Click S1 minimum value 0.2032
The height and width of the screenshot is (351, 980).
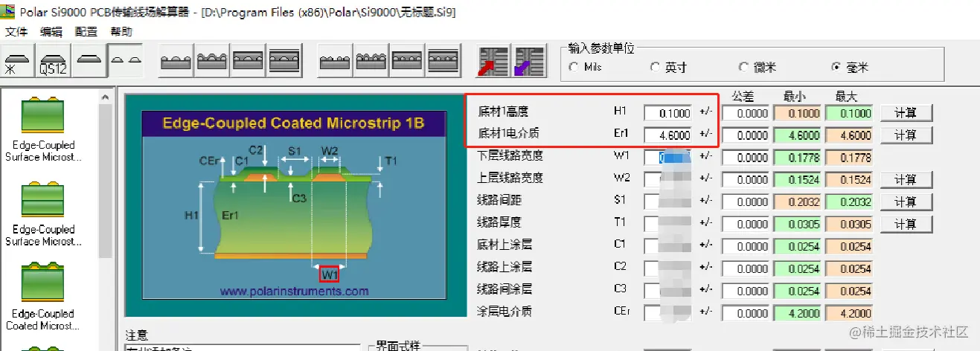coord(798,202)
